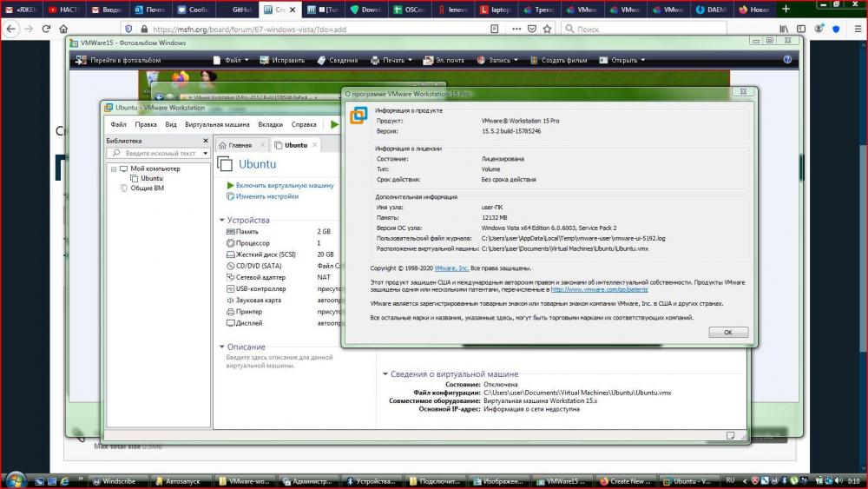Click the RU language indicator
The width and height of the screenshot is (868, 489).
pyautogui.click(x=730, y=480)
